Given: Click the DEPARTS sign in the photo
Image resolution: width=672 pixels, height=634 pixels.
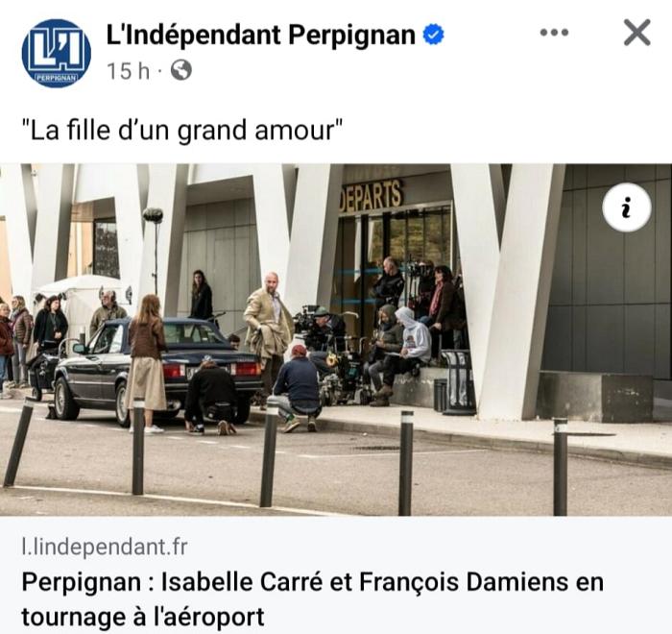Looking at the screenshot, I should (372, 196).
